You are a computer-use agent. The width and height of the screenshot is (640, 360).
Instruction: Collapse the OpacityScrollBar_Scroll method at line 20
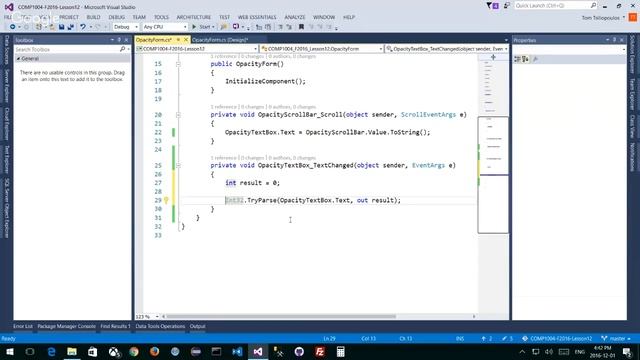click(x=178, y=115)
